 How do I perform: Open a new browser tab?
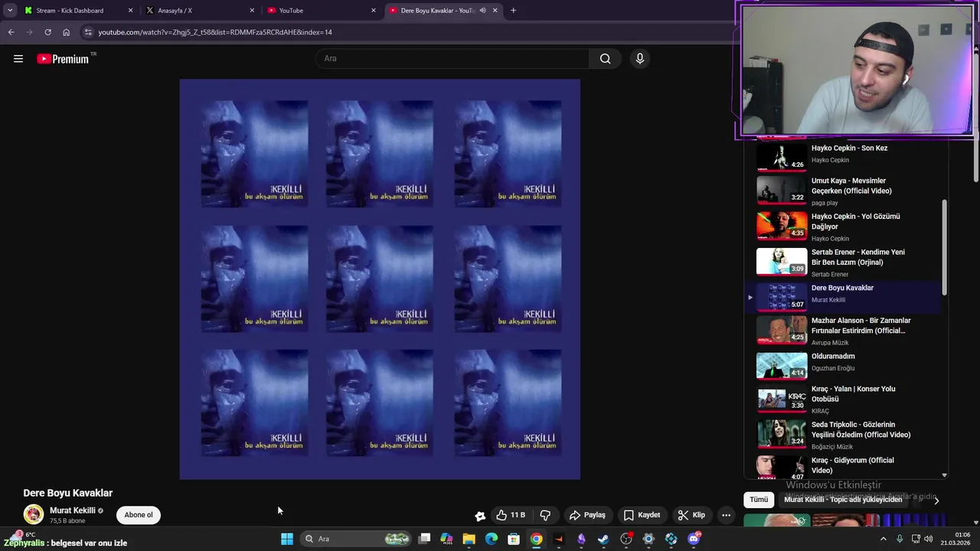[513, 11]
